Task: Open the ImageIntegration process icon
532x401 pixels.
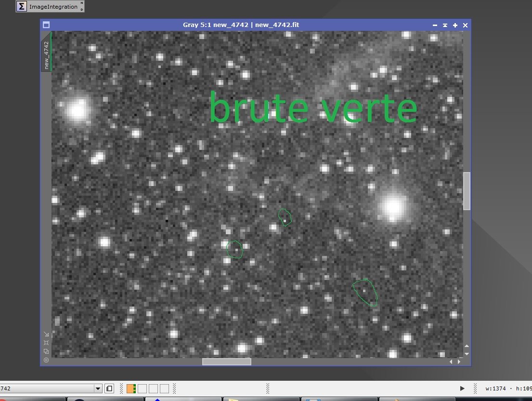Action: pyautogui.click(x=50, y=6)
